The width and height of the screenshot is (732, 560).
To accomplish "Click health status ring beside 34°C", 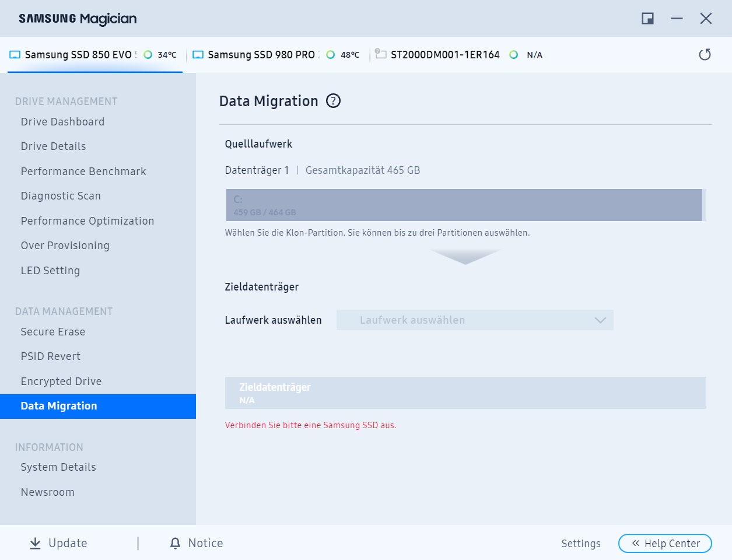I will [x=148, y=55].
